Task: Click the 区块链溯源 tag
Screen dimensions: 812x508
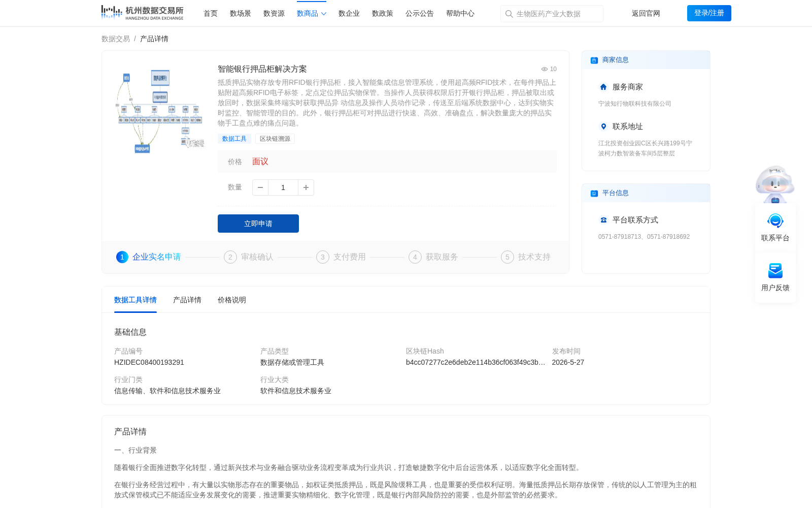Action: 275,139
